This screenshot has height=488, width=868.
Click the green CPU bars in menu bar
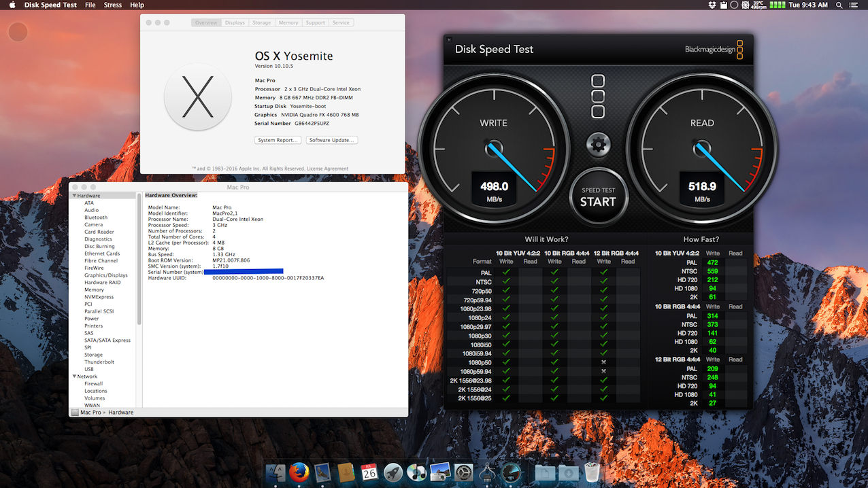(x=777, y=5)
